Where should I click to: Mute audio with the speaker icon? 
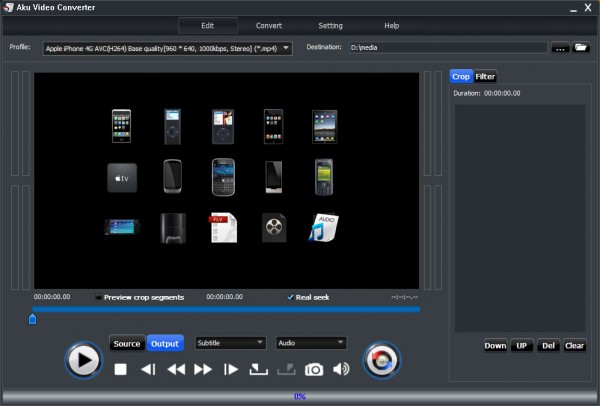(341, 369)
